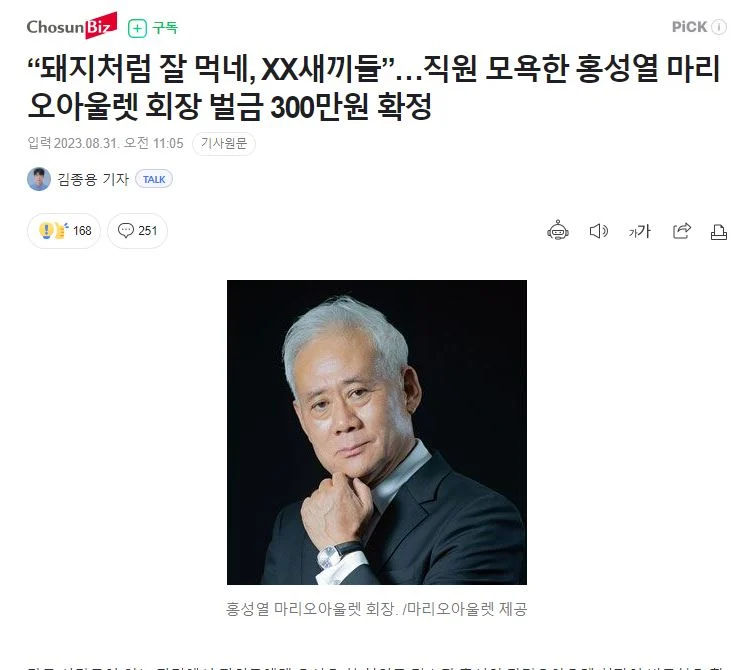Open the font size 가가 control

point(640,231)
